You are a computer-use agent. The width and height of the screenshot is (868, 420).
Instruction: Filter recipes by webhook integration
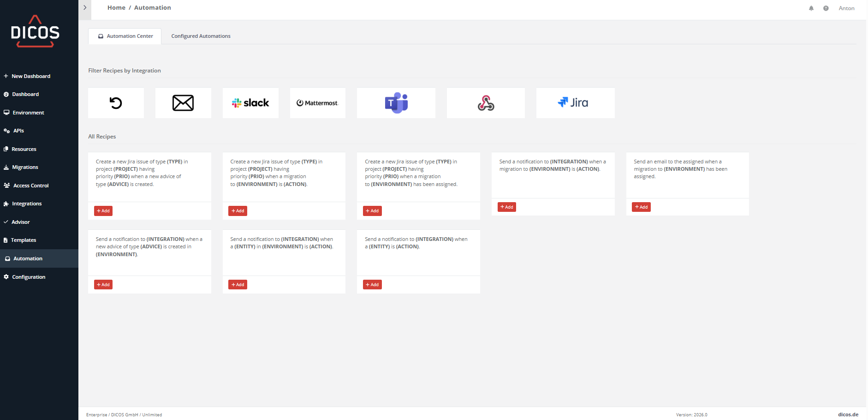[486, 103]
